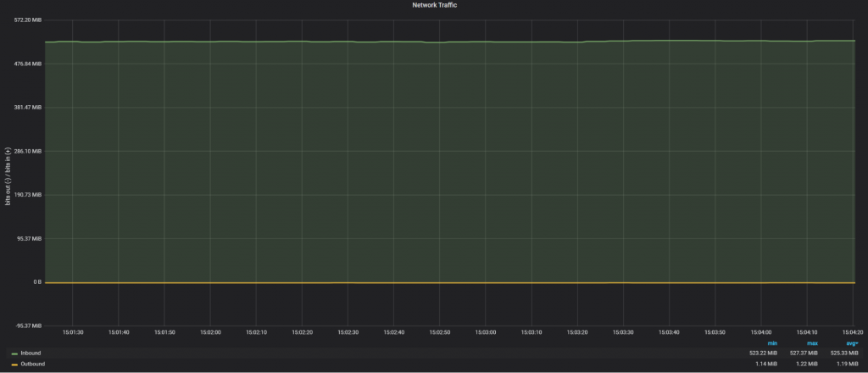Click the Outbound min value 1.14 MiB
Screen dimensions: 868x373
766,364
